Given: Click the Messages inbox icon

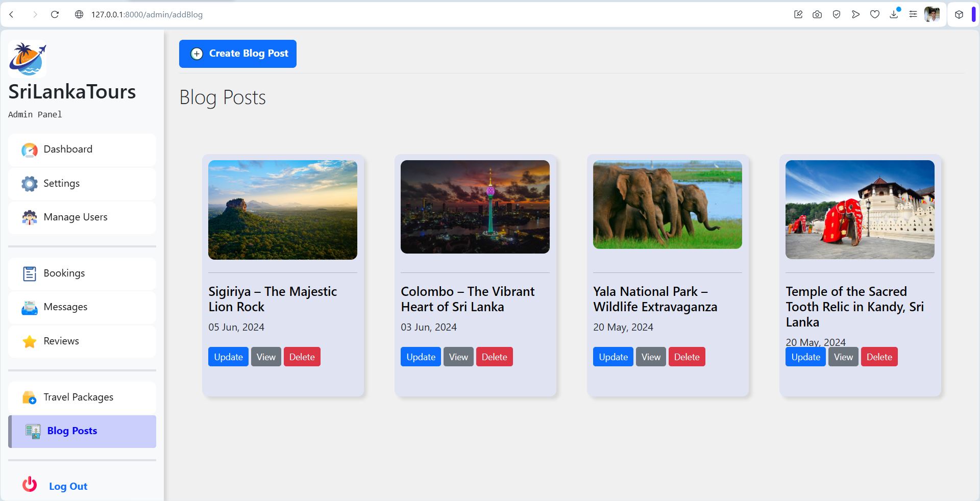Looking at the screenshot, I should pos(30,308).
